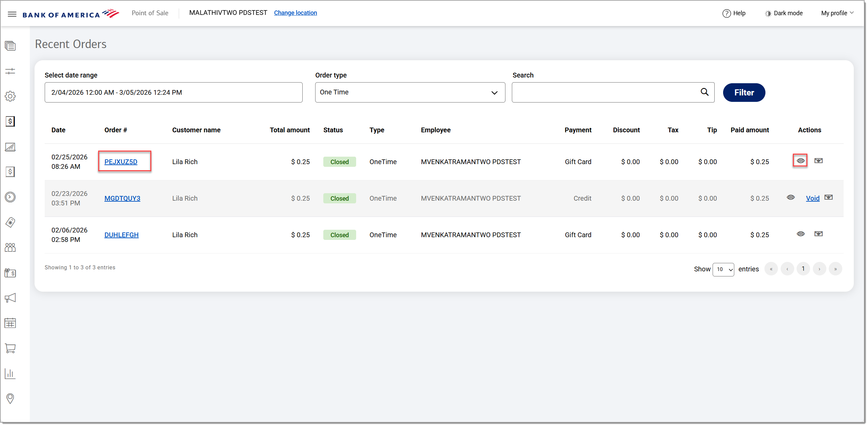
Task: View order PEJXUZ5D using the eye icon
Action: (x=800, y=160)
